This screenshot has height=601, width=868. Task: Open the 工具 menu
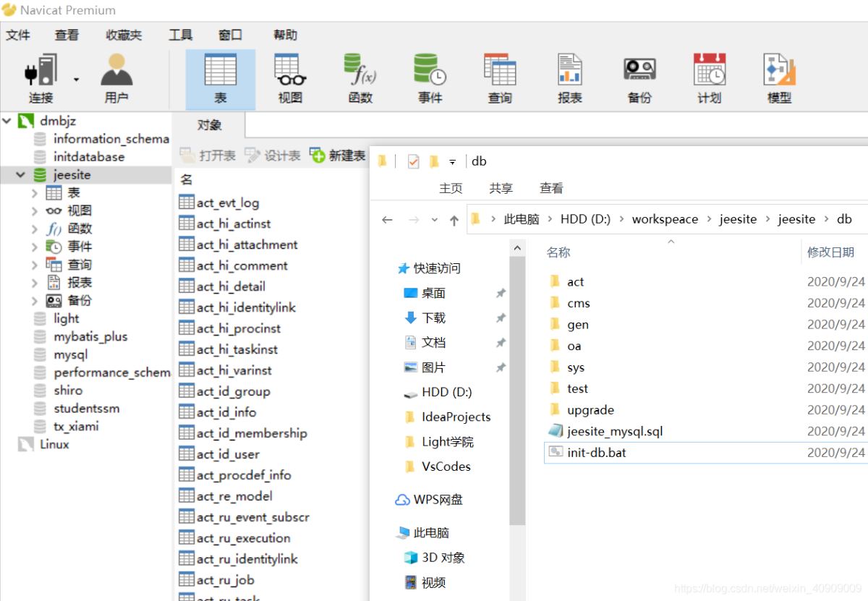coord(181,34)
